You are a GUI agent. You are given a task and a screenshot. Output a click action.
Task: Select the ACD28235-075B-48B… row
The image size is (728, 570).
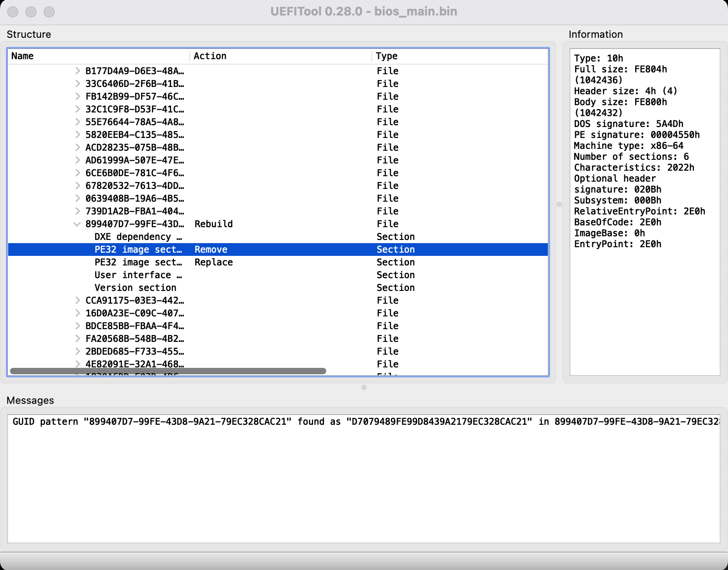(x=278, y=148)
